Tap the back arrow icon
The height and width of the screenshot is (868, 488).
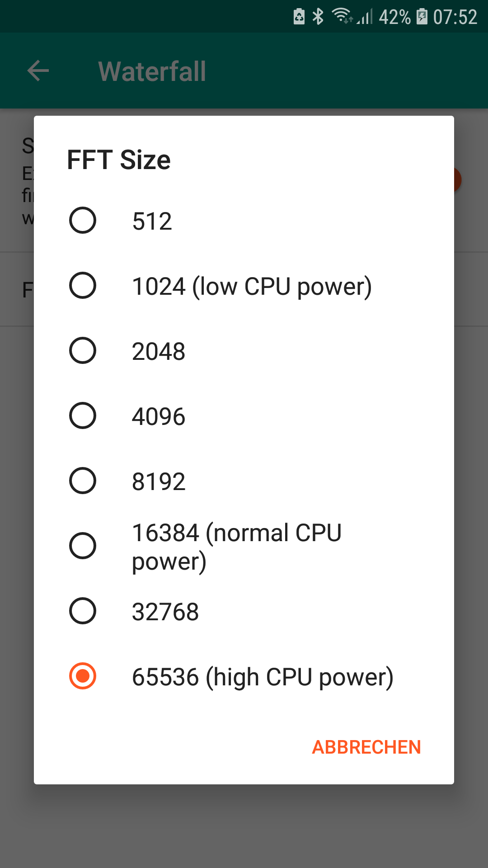(38, 71)
